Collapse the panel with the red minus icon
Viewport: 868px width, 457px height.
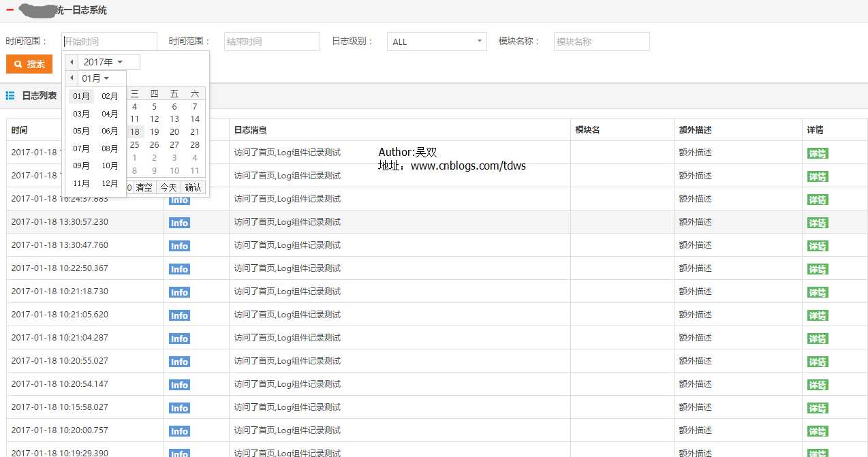[x=10, y=10]
